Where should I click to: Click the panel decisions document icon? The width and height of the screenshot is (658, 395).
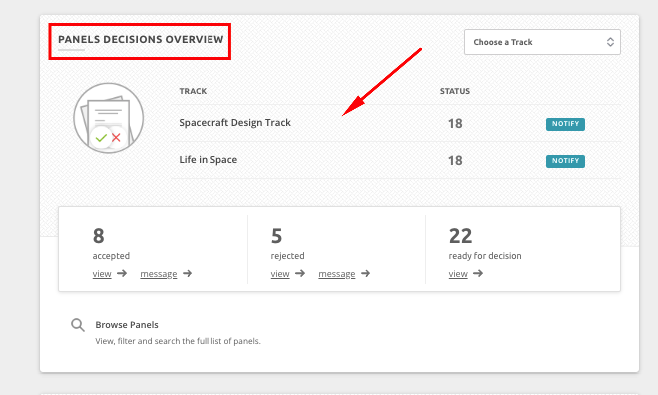coord(109,118)
